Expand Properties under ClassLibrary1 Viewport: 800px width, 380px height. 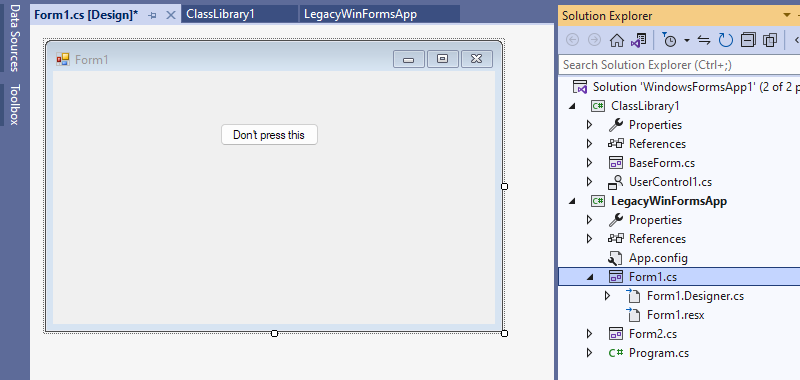pos(590,125)
